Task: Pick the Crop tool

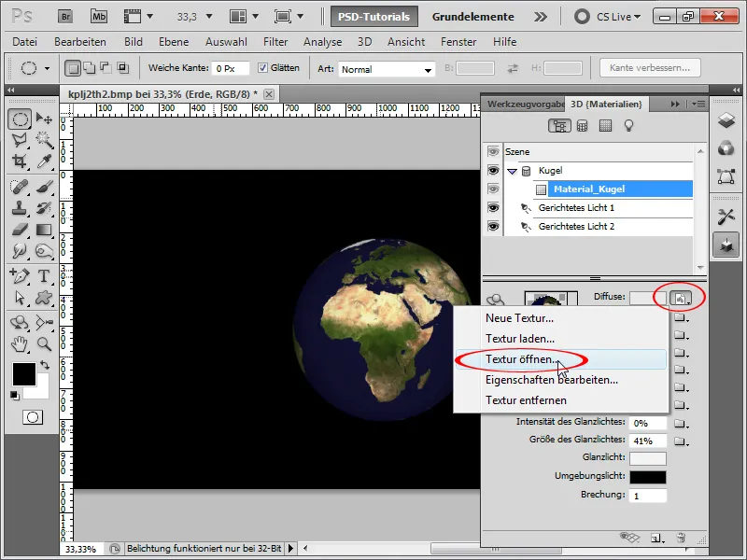Action: pyautogui.click(x=20, y=161)
